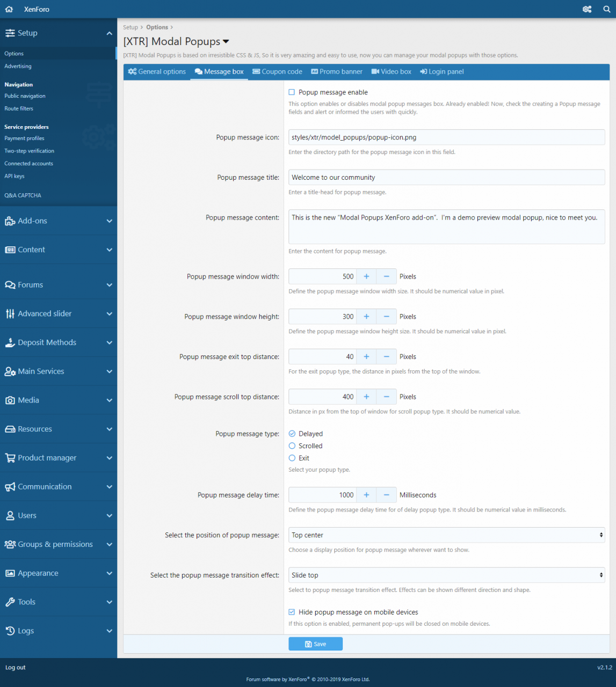Switch to the Coupon code tab
616x687 pixels.
point(277,71)
